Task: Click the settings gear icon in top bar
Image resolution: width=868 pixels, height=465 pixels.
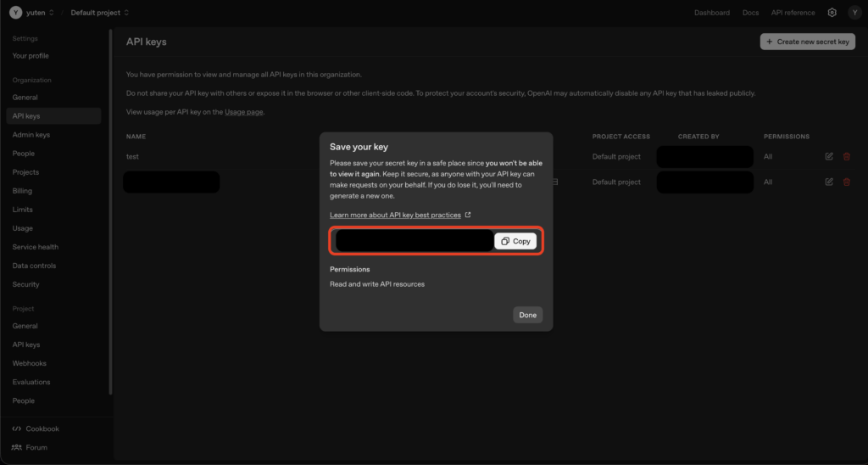Action: click(x=832, y=13)
